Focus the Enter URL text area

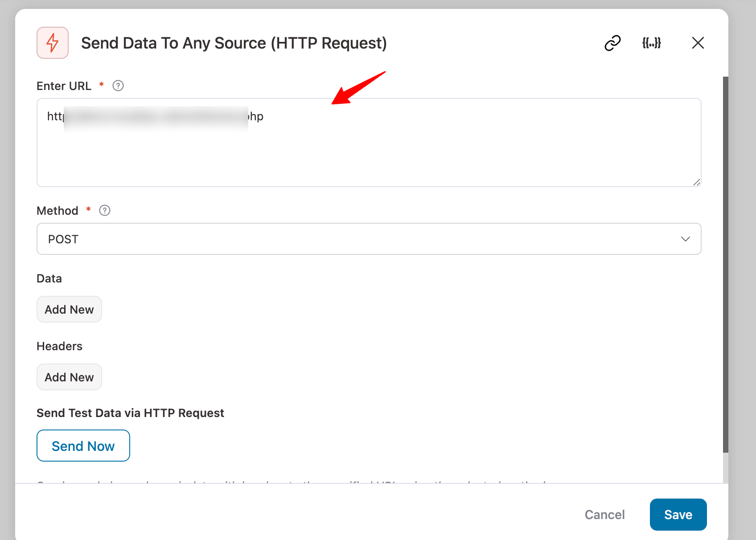point(369,143)
